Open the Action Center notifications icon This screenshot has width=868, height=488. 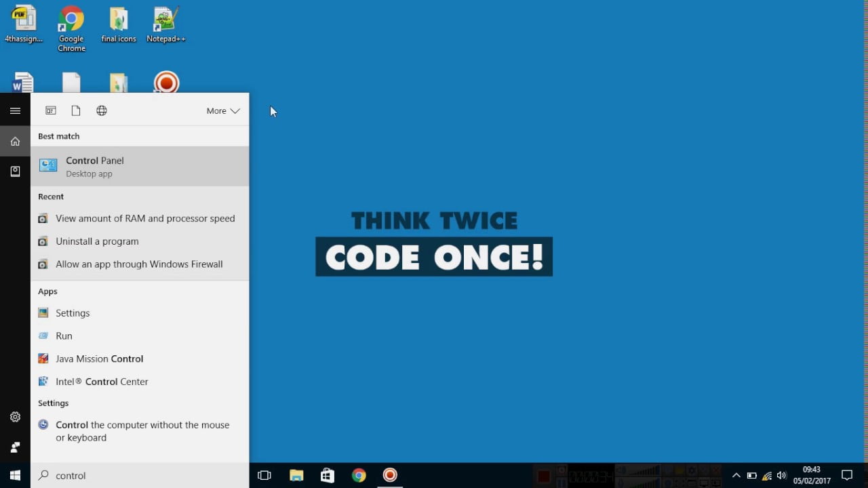pos(846,476)
